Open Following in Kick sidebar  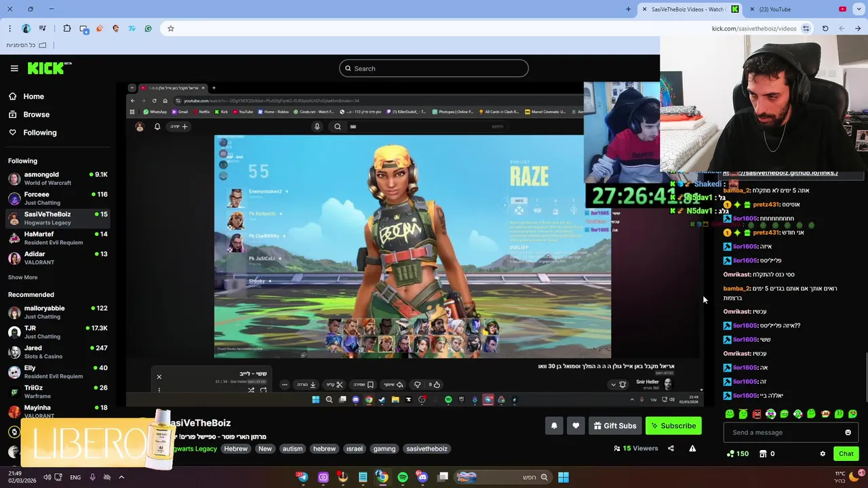[x=32, y=133]
